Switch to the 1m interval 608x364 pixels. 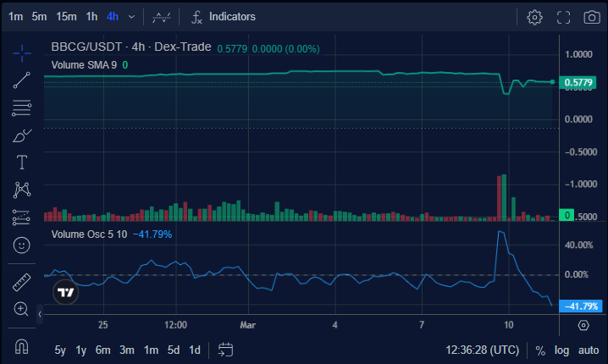point(16,17)
